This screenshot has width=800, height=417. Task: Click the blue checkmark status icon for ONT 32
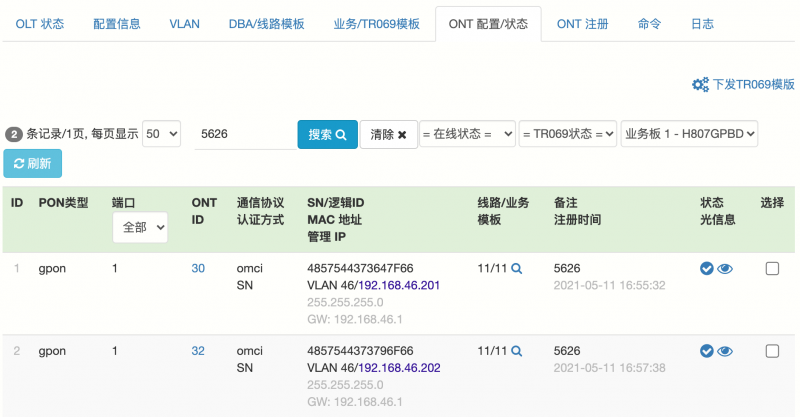click(707, 351)
